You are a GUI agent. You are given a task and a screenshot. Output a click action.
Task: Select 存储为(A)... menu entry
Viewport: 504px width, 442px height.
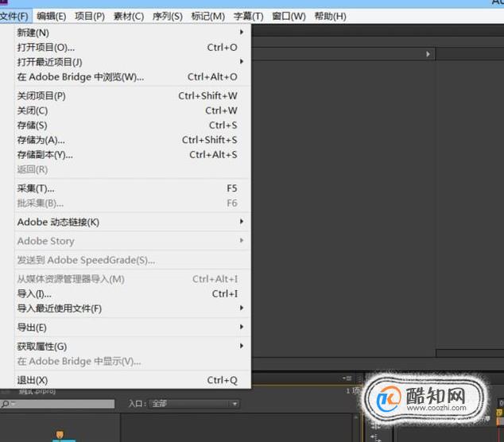133,140
